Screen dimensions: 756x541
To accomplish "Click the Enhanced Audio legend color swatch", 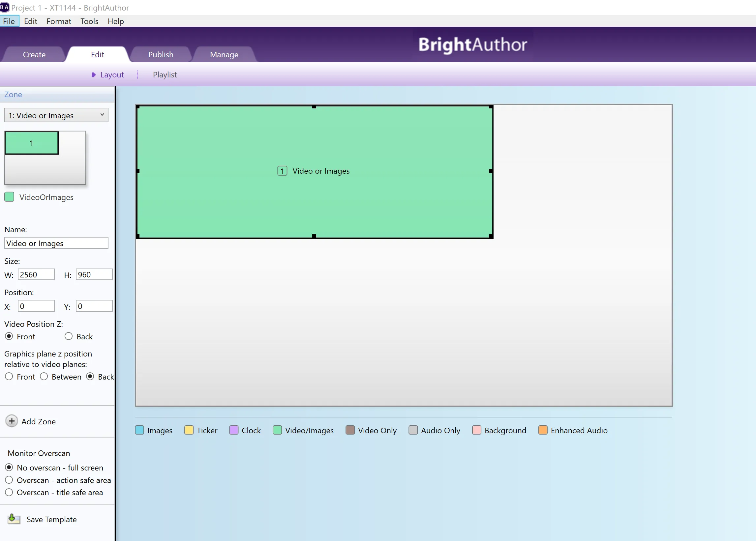I will click(543, 430).
